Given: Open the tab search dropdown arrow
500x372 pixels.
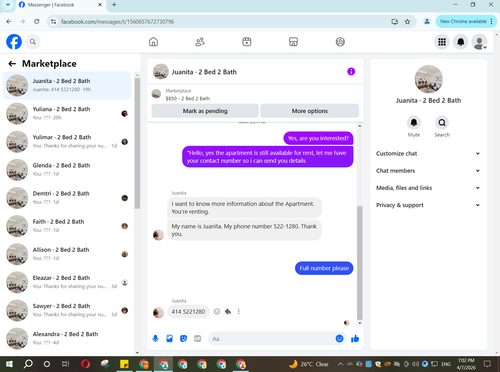Looking at the screenshot, I should [x=8, y=5].
